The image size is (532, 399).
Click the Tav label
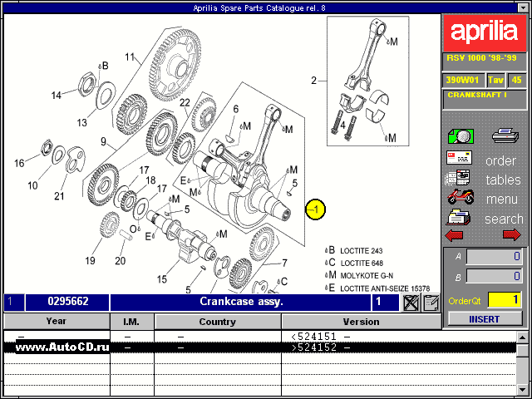[495, 81]
